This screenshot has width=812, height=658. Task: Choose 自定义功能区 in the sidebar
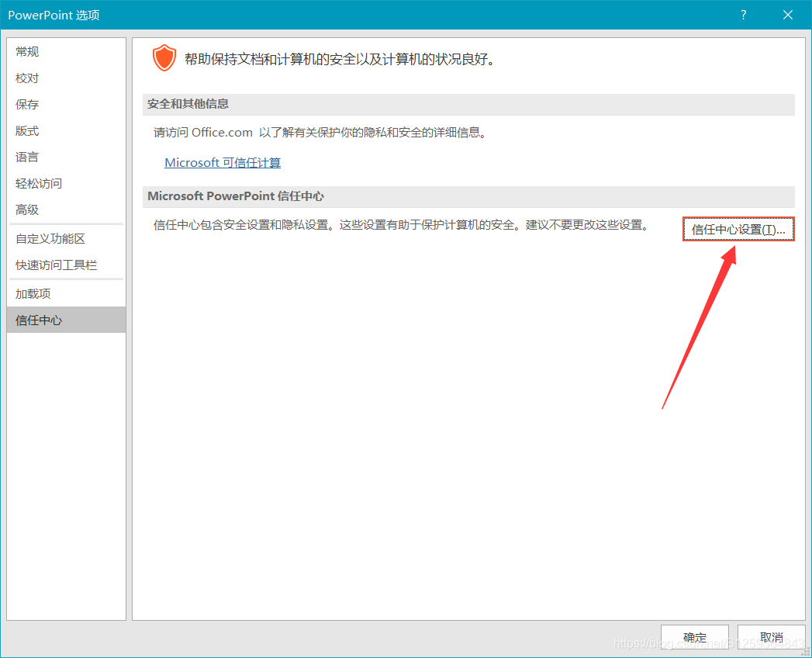tap(66, 239)
